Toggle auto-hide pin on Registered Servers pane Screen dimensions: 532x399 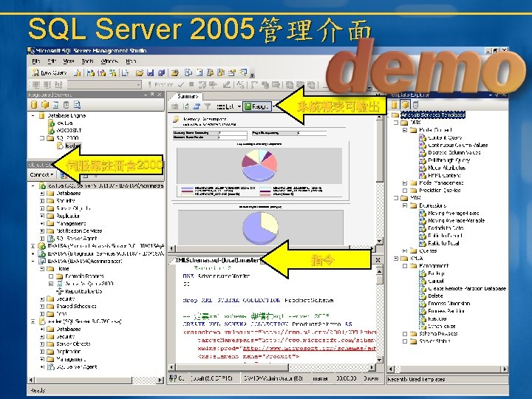(x=152, y=95)
